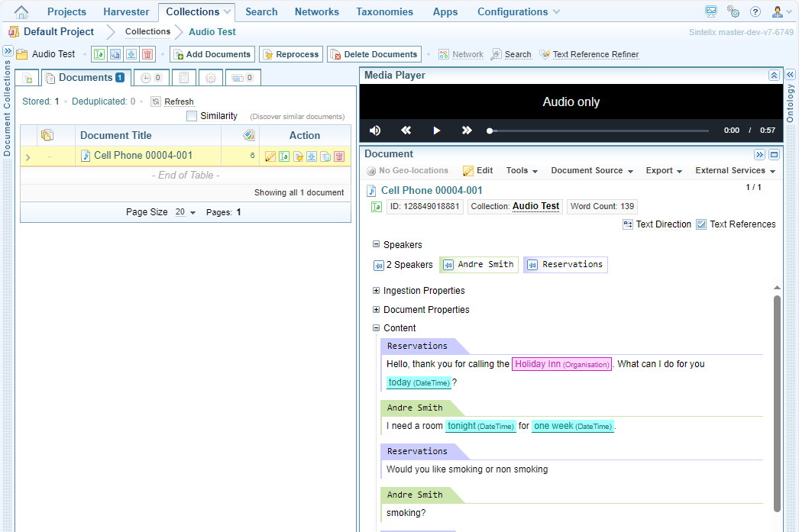Expand the Ingestion Properties section
Screen dimensions: 799x532
pyautogui.click(x=377, y=291)
